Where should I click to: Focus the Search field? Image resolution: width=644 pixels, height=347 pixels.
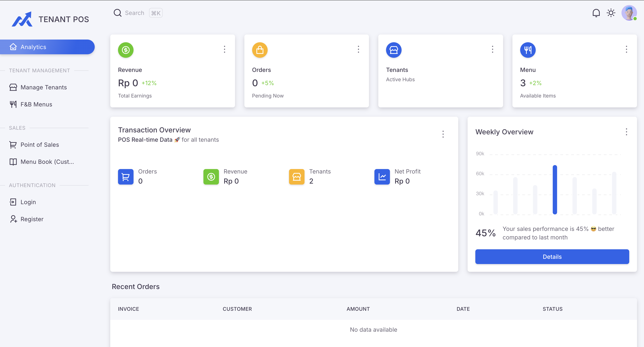(135, 13)
